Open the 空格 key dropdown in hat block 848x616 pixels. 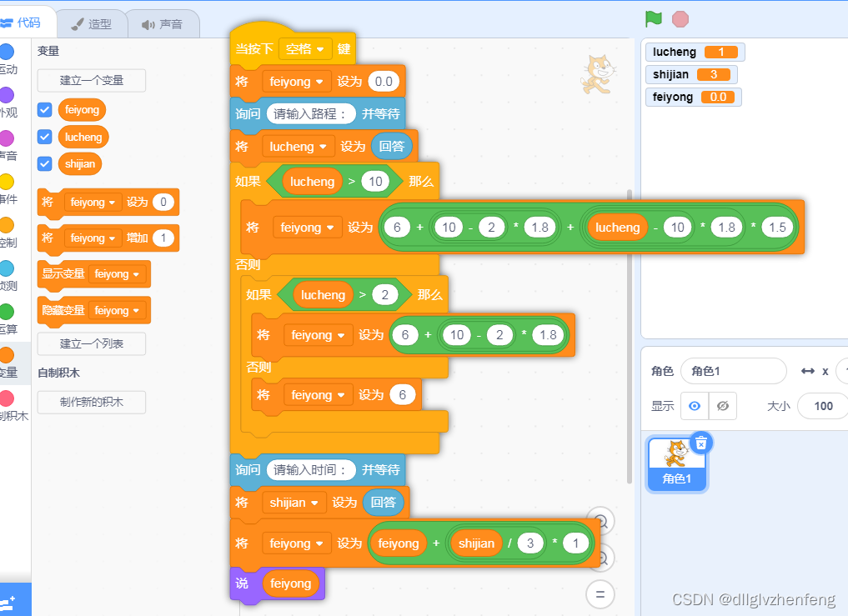click(305, 49)
